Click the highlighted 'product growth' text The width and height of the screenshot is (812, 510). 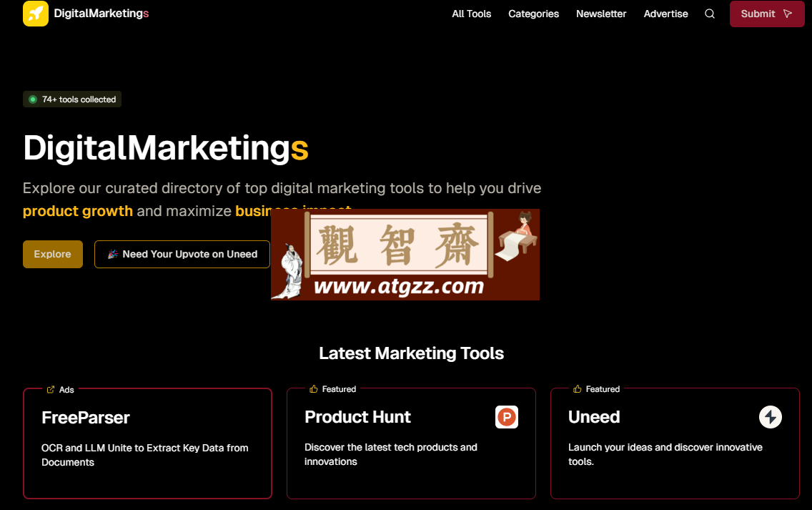click(78, 211)
